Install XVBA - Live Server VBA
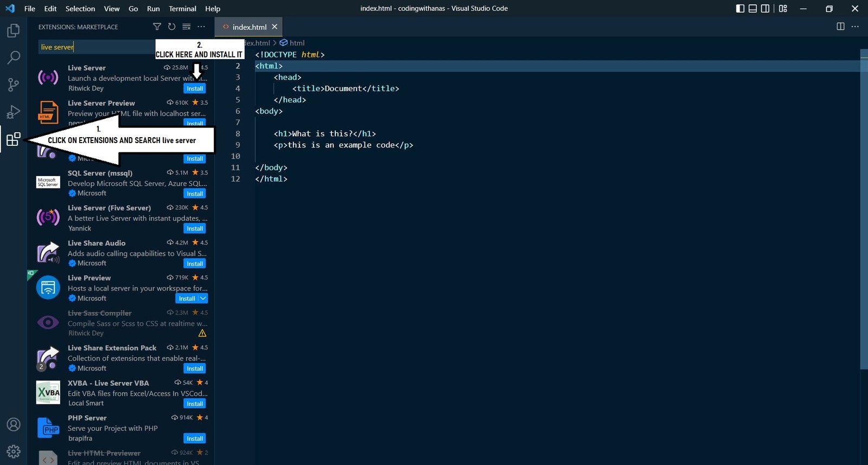The height and width of the screenshot is (465, 868). (195, 404)
